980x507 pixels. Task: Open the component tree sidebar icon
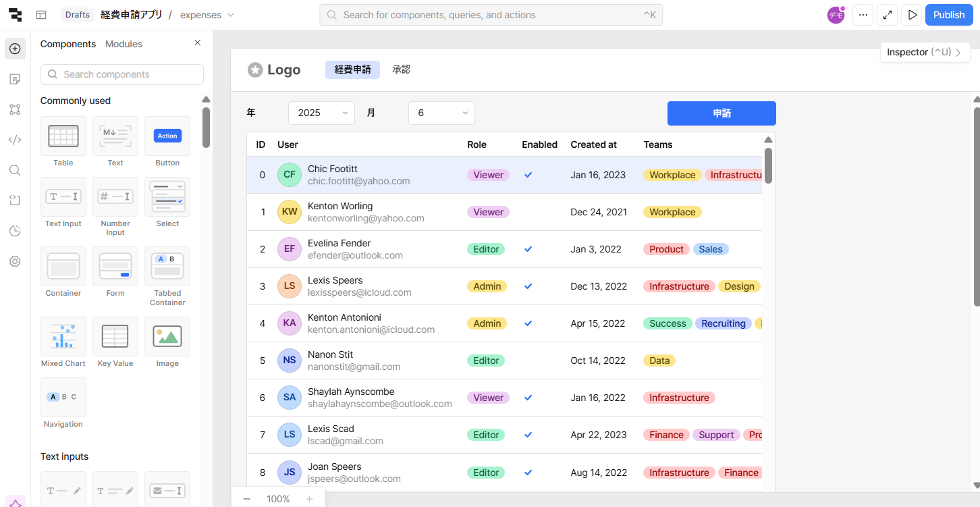15,109
